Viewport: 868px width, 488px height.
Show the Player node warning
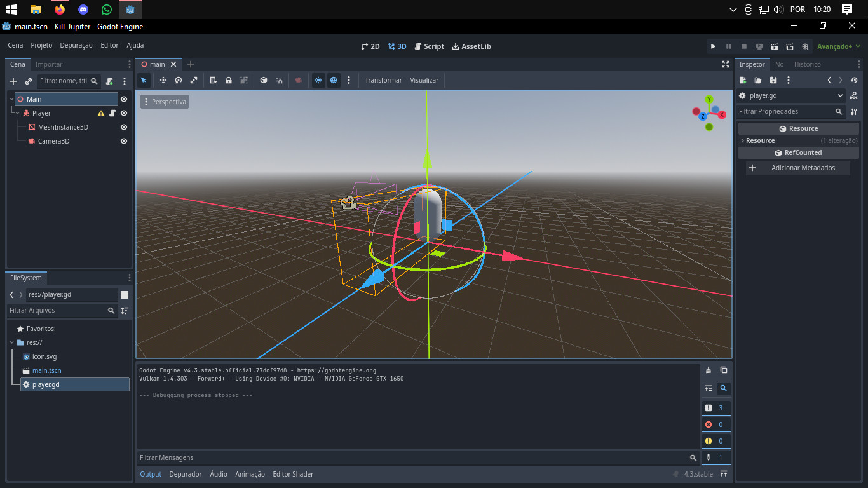pyautogui.click(x=100, y=113)
